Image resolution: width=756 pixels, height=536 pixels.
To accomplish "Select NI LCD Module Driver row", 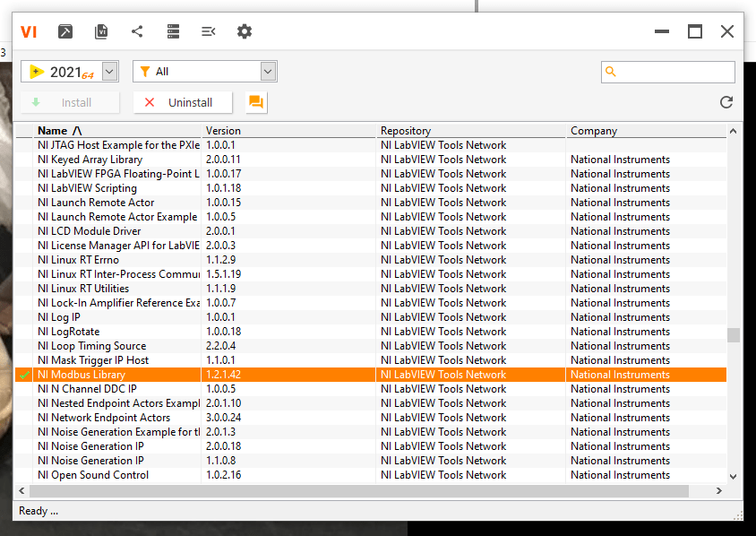I will click(x=371, y=231).
